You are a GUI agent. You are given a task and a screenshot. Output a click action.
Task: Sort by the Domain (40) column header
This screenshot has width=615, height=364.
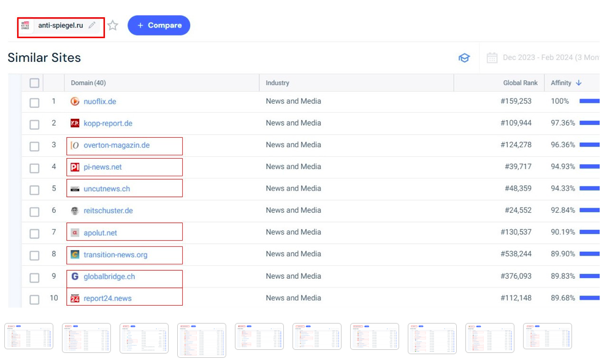pyautogui.click(x=88, y=83)
